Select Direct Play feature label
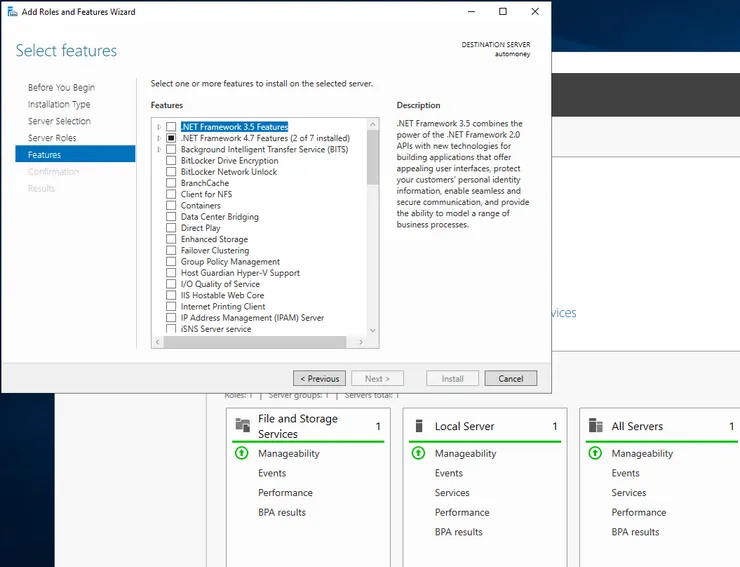The width and height of the screenshot is (740, 567). tap(201, 228)
